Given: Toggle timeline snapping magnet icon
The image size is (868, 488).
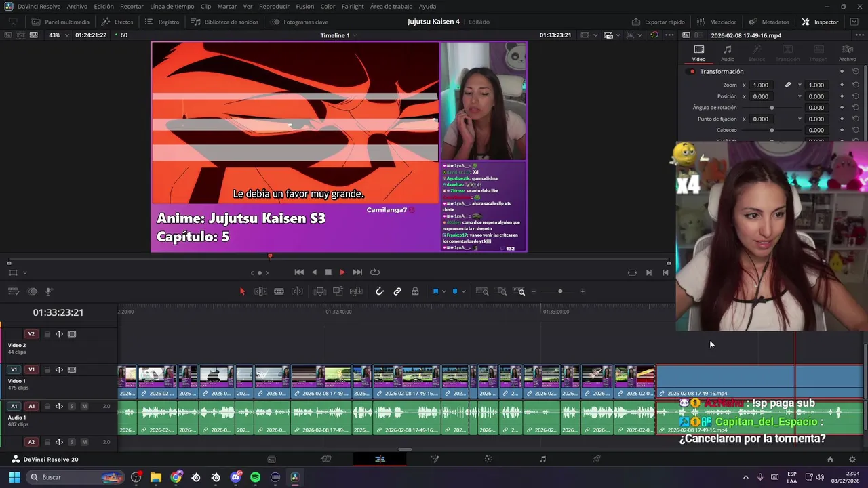Looking at the screenshot, I should (x=380, y=291).
